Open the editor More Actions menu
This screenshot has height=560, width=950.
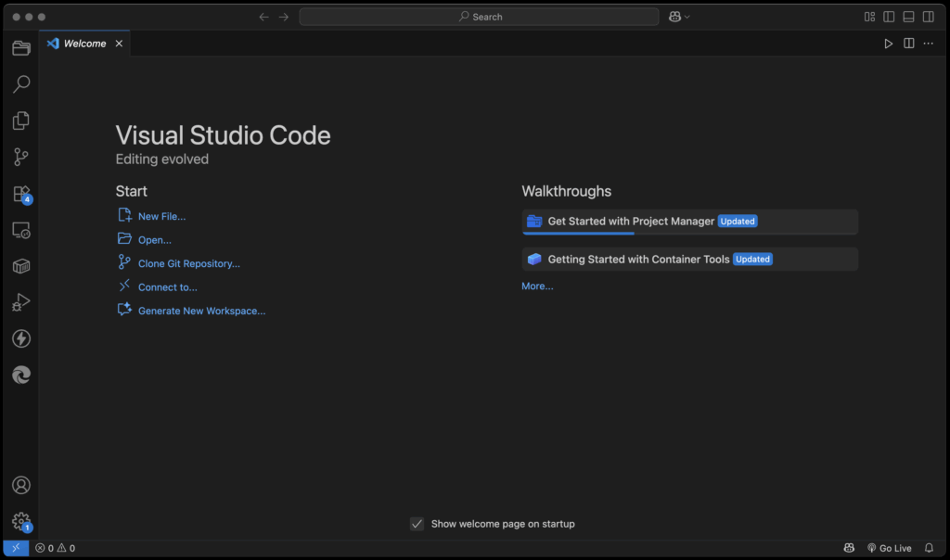click(x=928, y=44)
